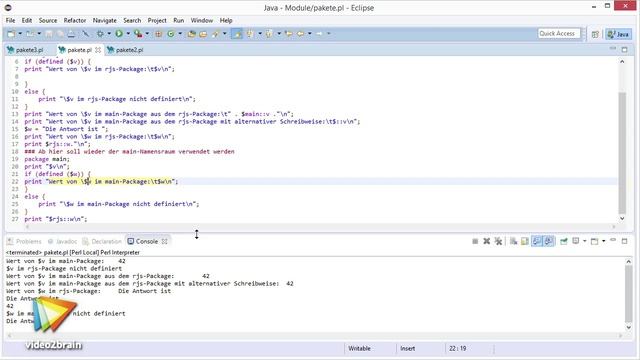640x360 pixels.
Task: Click the Debug gear toolbar icon
Action: (x=100, y=34)
